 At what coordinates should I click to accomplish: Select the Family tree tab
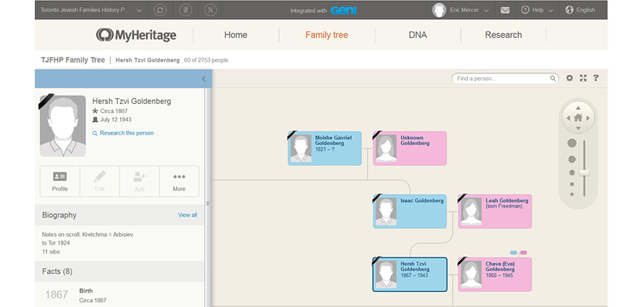point(326,35)
